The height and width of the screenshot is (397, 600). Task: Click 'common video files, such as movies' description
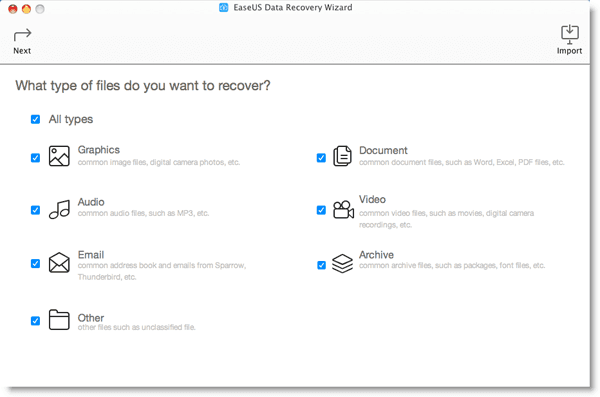point(446,219)
